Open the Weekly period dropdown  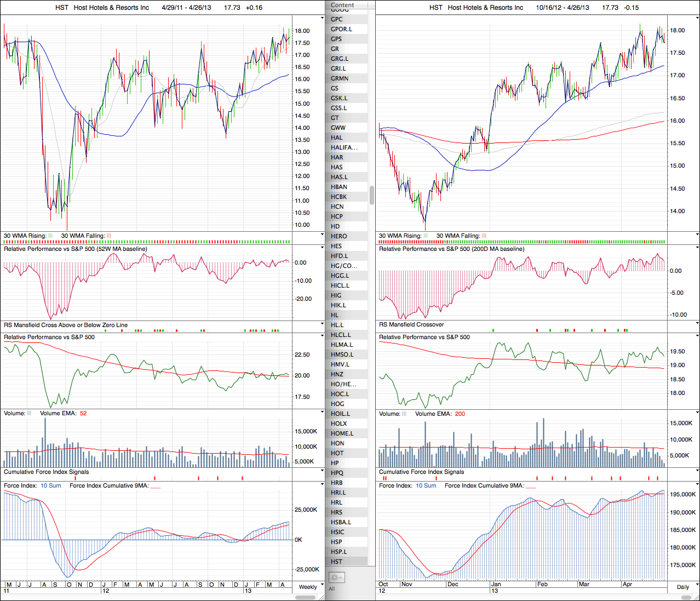pos(308,587)
